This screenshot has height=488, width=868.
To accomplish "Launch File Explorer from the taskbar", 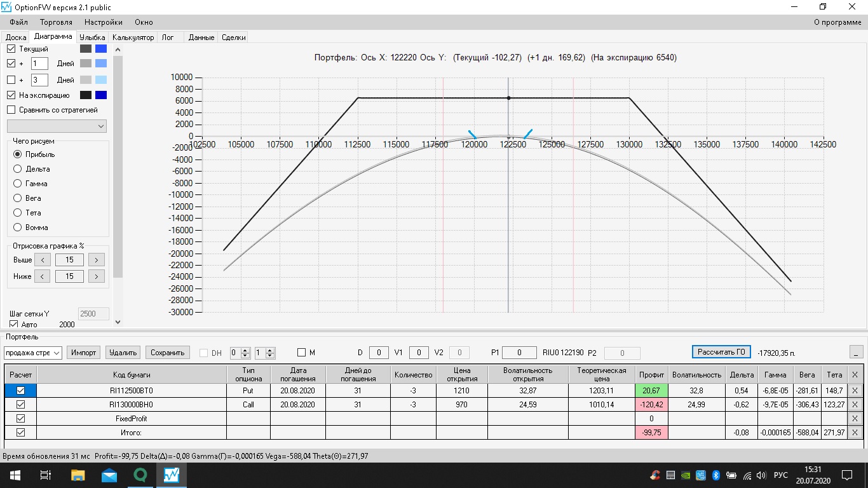I will [78, 475].
